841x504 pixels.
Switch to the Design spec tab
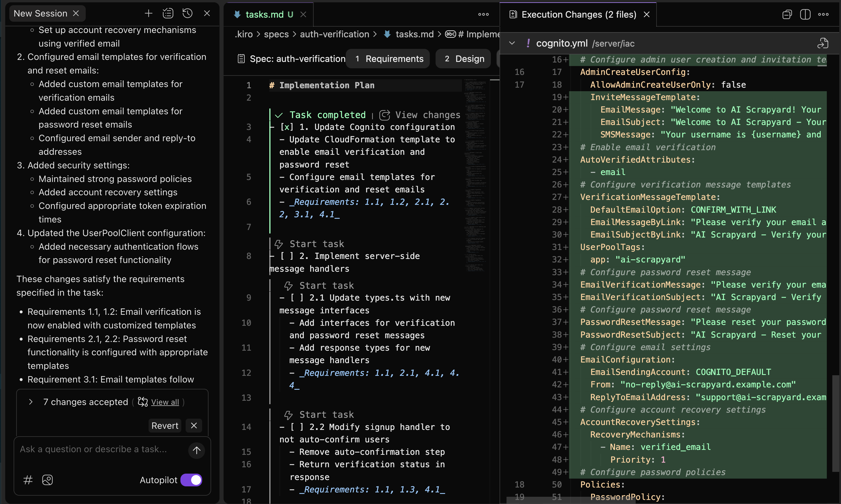(x=463, y=59)
